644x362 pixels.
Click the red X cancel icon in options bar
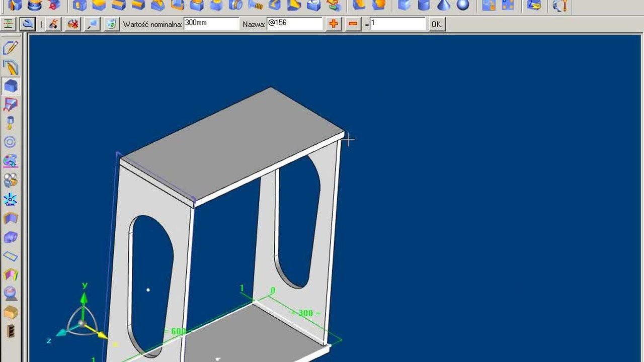73,24
